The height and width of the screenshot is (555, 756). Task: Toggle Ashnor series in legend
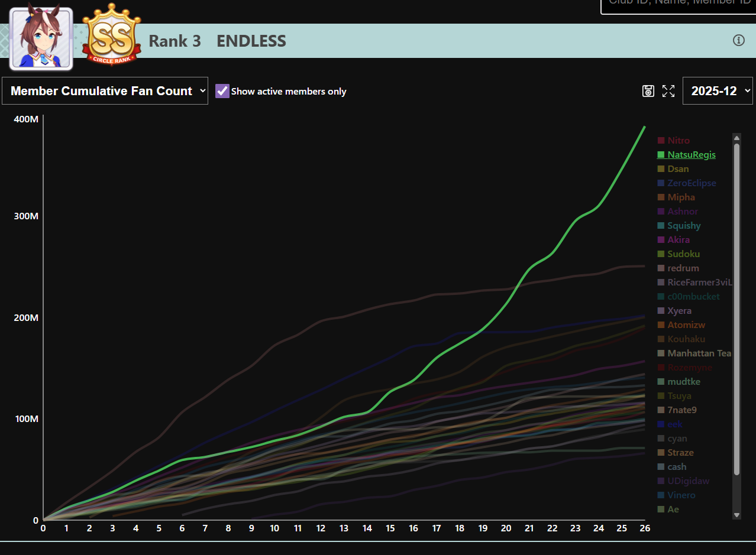tap(678, 212)
